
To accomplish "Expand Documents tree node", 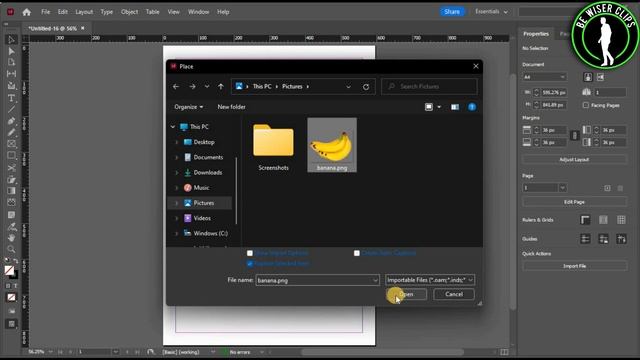I will click(177, 158).
